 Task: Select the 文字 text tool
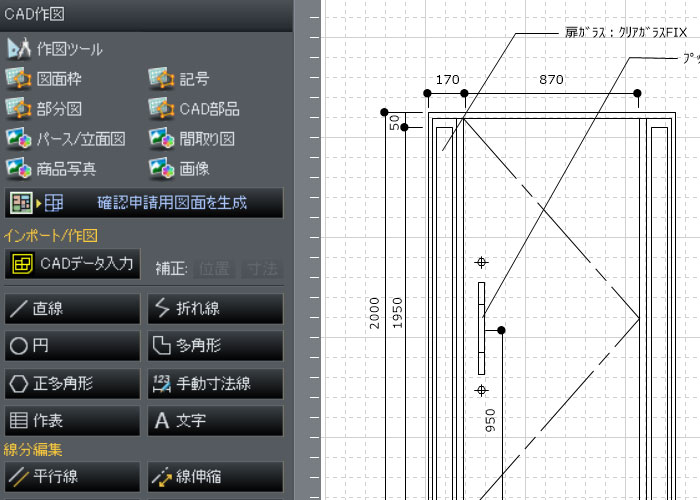coord(215,421)
